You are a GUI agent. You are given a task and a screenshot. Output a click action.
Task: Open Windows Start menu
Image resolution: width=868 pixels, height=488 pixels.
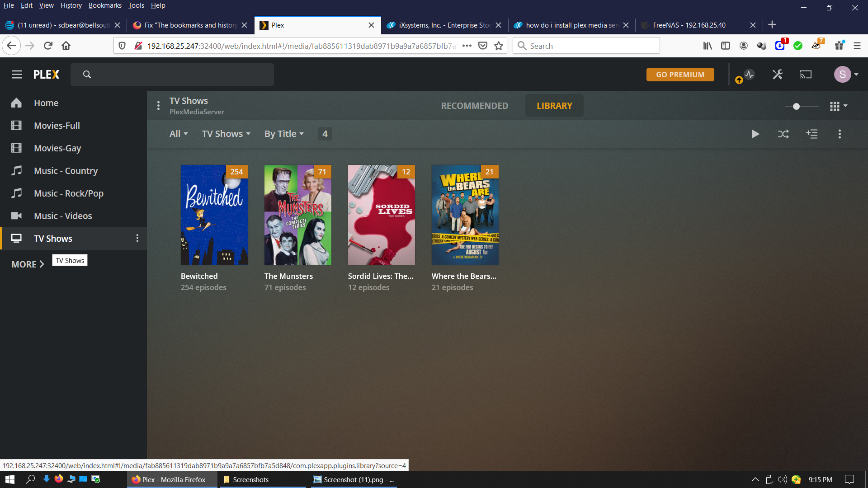pyautogui.click(x=10, y=479)
